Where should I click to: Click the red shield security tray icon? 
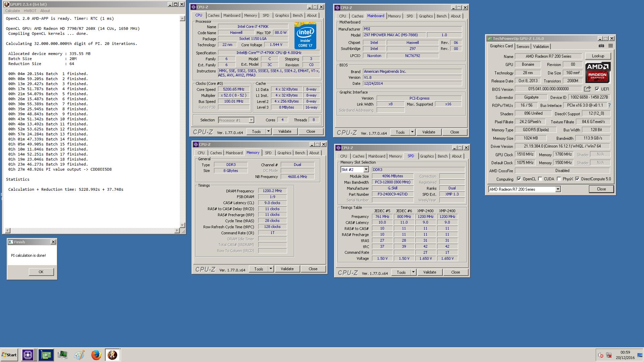pos(600,355)
